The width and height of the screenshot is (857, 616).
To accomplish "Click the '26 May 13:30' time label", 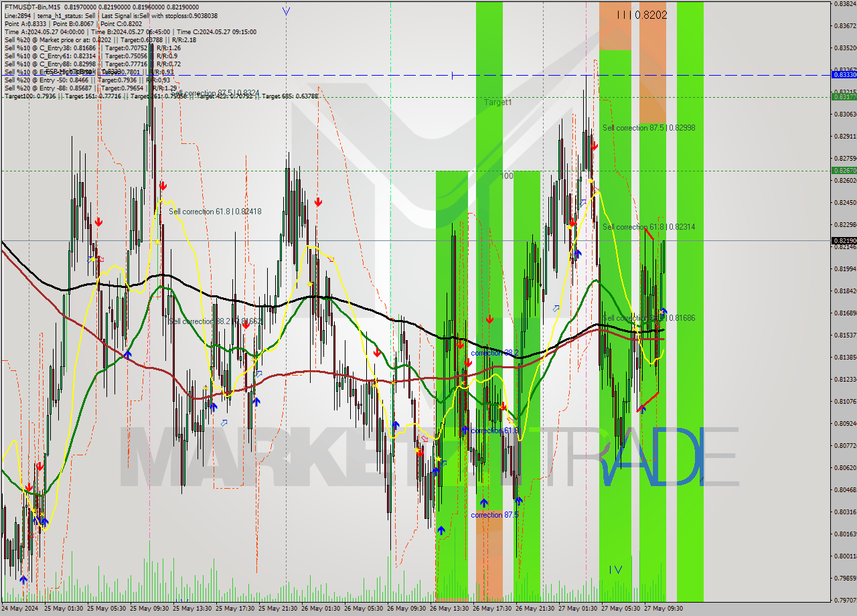I will coord(449,609).
